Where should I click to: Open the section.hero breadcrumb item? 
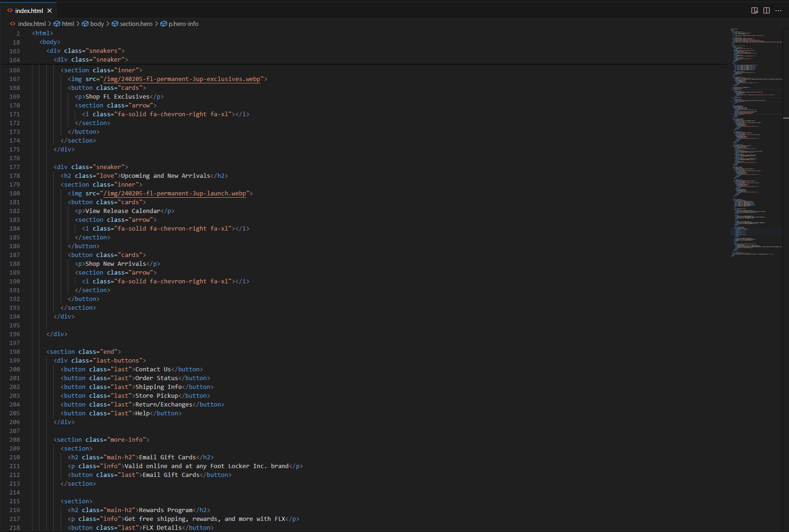pyautogui.click(x=136, y=24)
